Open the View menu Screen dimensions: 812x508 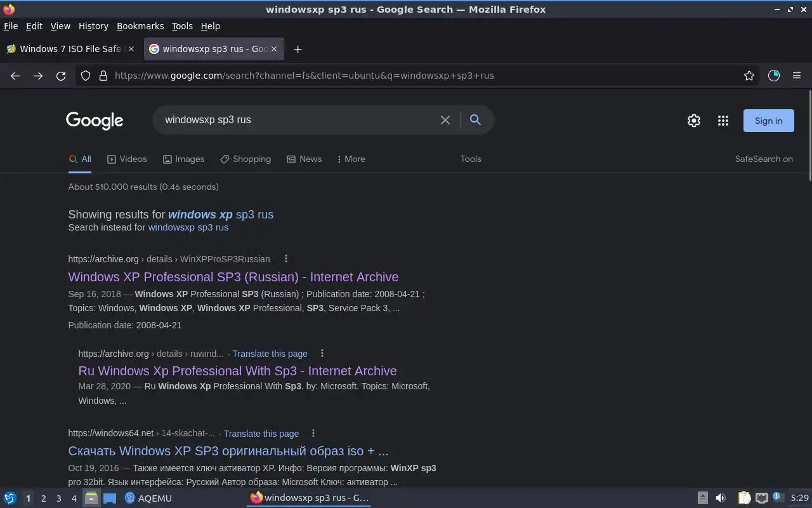pos(60,26)
